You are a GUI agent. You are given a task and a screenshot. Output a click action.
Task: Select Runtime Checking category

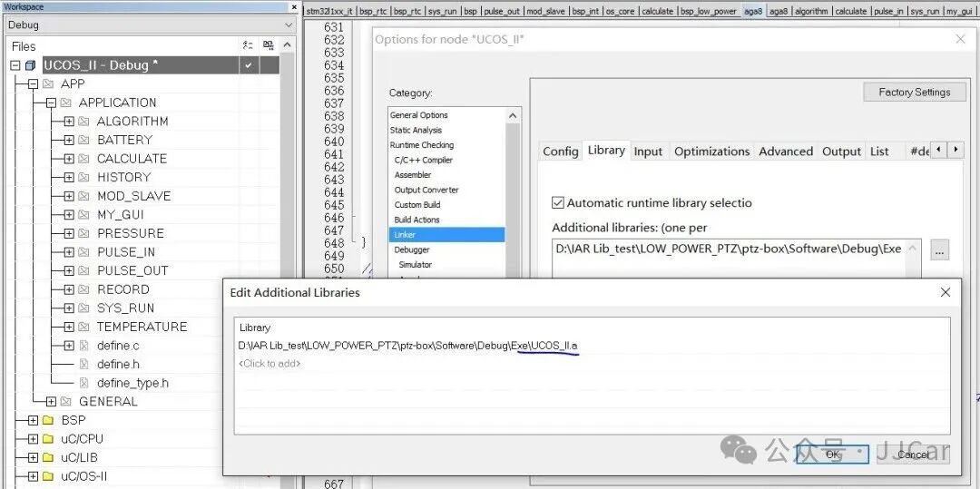tap(422, 145)
